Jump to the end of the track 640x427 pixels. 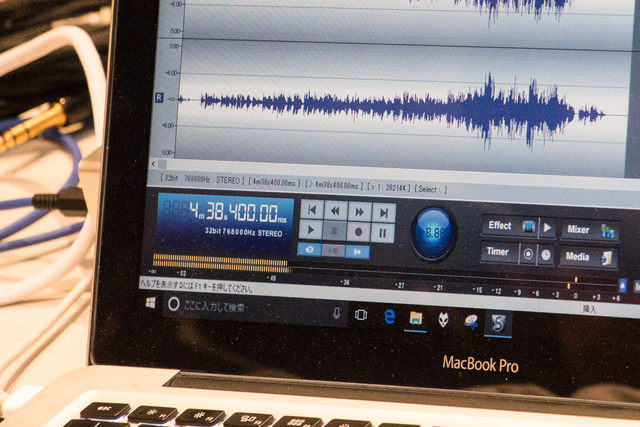384,213
